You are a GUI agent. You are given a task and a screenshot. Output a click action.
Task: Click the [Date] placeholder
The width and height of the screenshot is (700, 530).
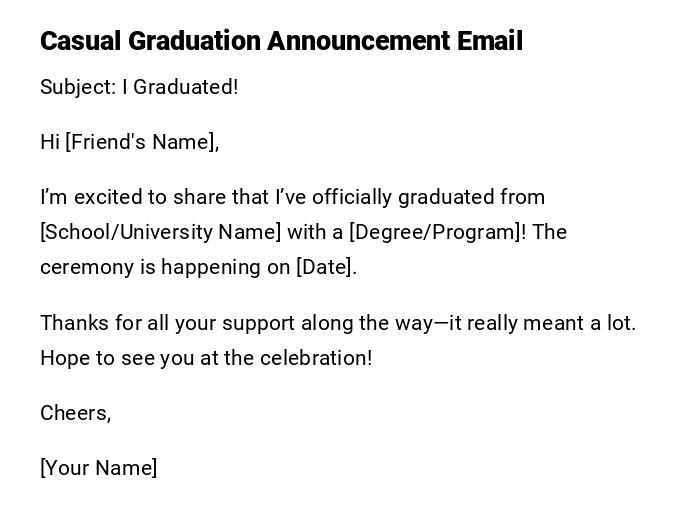point(326,267)
